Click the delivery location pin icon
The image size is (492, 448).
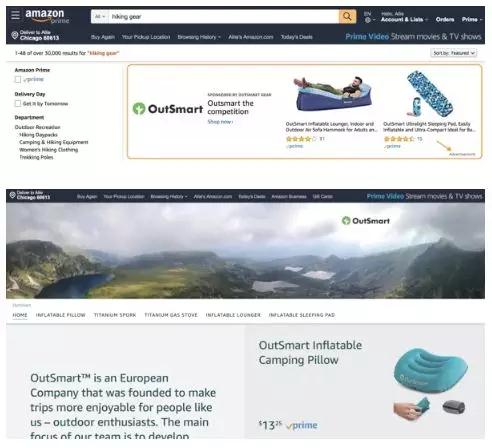(14, 35)
